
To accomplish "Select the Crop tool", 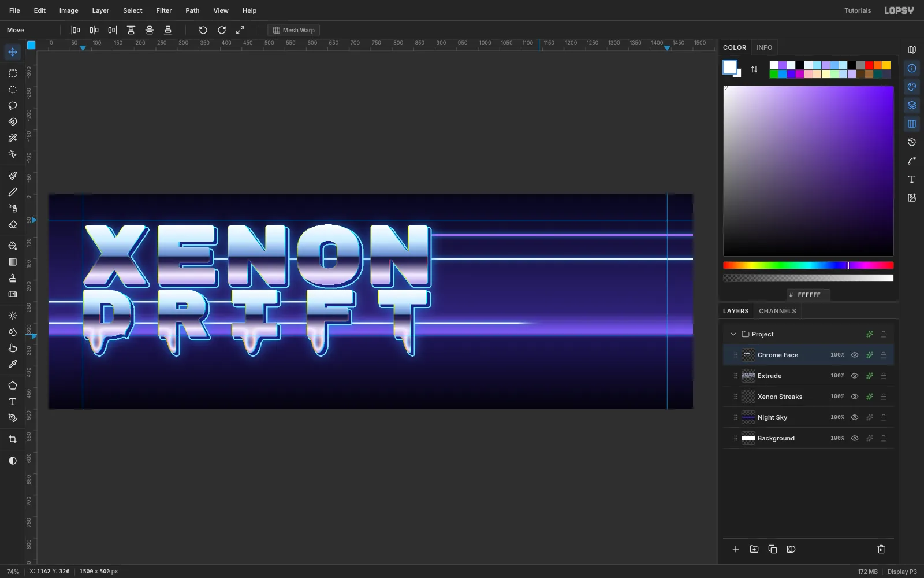I will 13,439.
